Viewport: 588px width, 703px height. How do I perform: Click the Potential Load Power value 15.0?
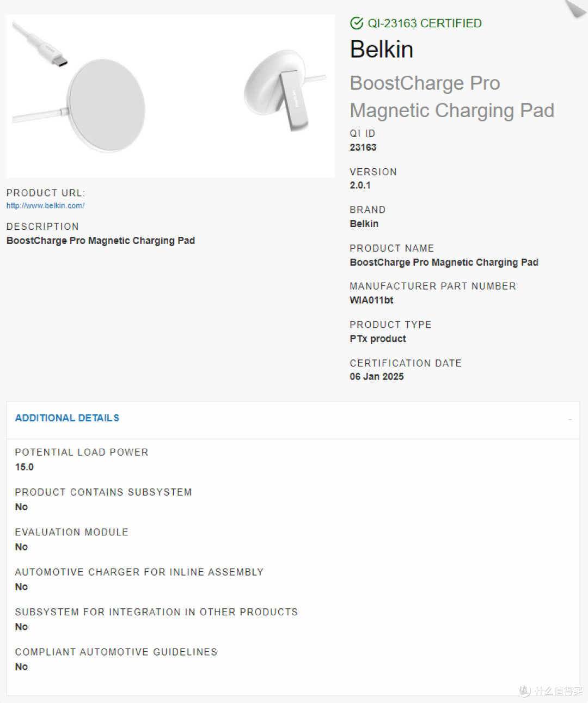point(24,467)
